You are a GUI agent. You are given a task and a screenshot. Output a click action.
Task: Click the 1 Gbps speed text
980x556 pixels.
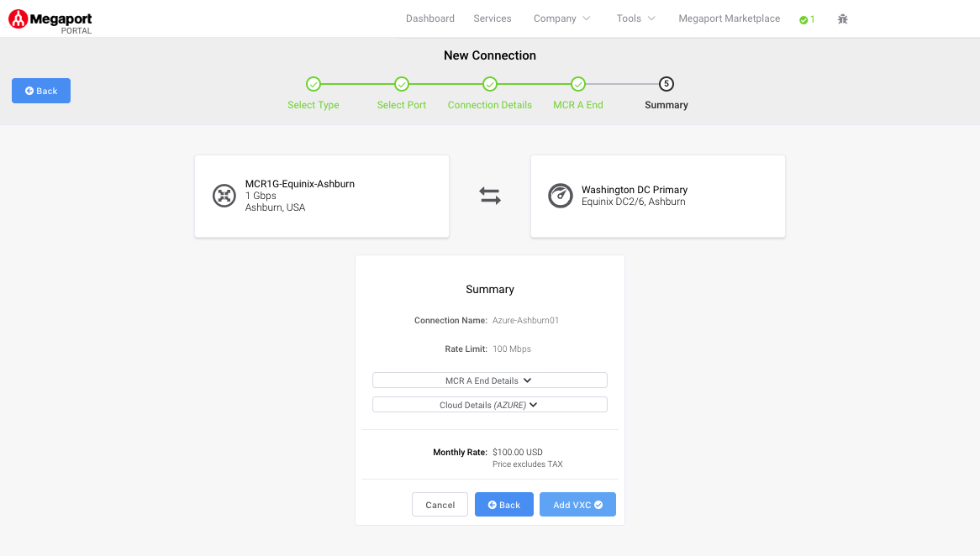click(x=261, y=196)
